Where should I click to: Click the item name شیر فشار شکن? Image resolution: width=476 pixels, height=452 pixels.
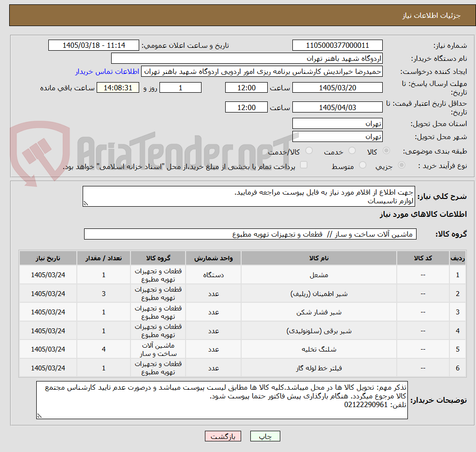click(x=319, y=312)
